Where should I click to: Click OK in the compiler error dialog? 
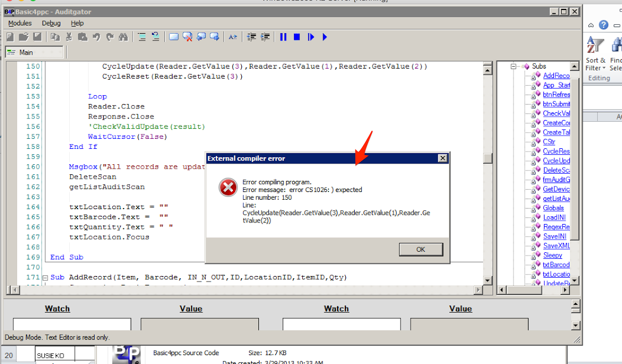(421, 249)
